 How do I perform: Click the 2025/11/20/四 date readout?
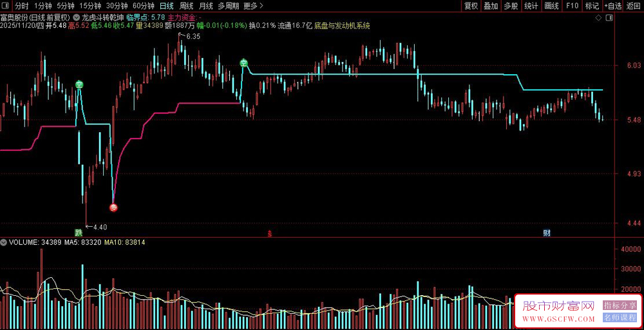coord(22,26)
